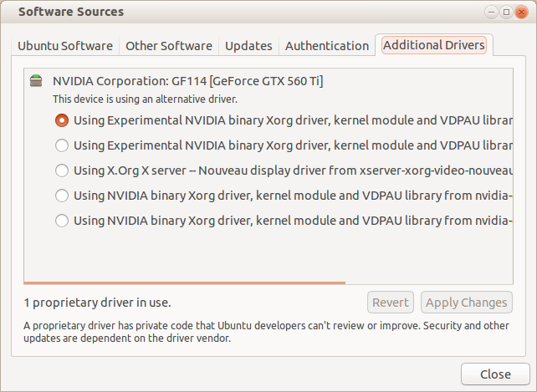Minimize the Software Sources window
This screenshot has height=392, width=537.
click(x=491, y=13)
